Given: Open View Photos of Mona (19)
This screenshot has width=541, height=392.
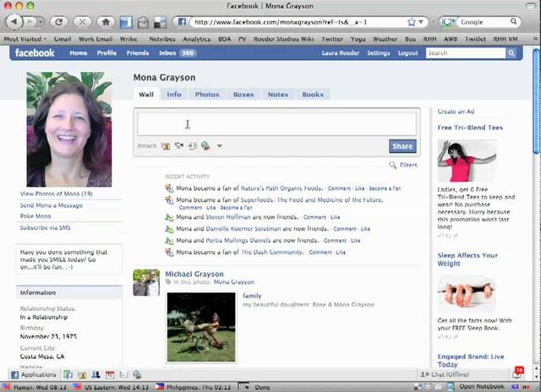Looking at the screenshot, I should (x=57, y=193).
